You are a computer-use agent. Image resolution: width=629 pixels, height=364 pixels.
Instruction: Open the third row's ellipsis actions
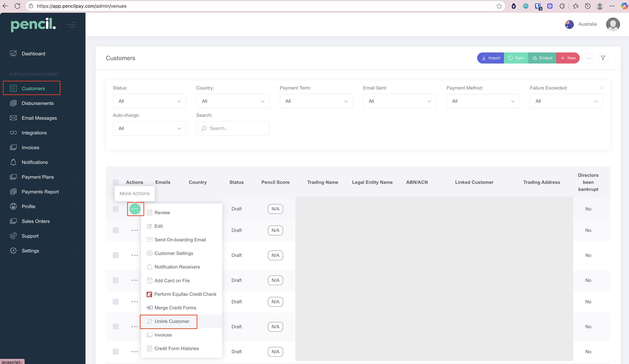tap(135, 255)
